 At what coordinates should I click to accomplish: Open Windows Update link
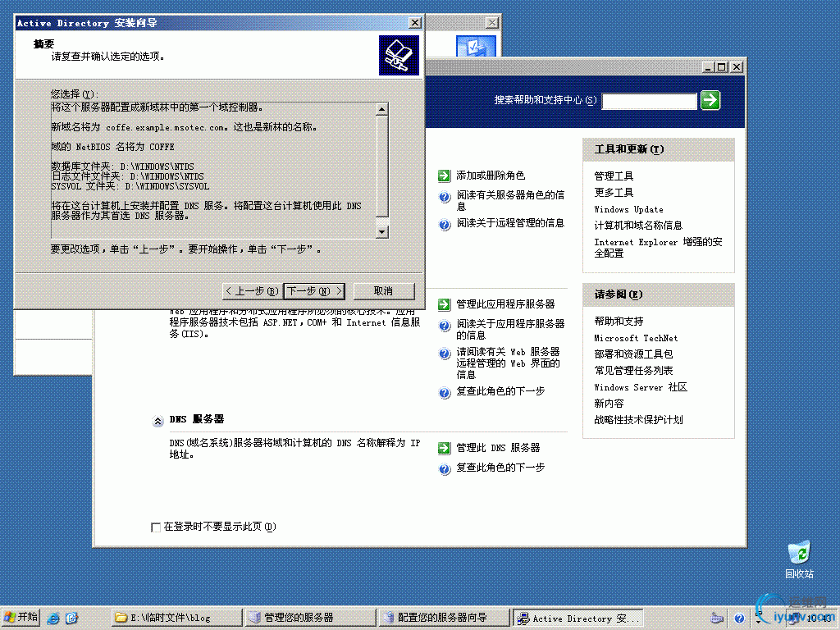click(x=628, y=209)
